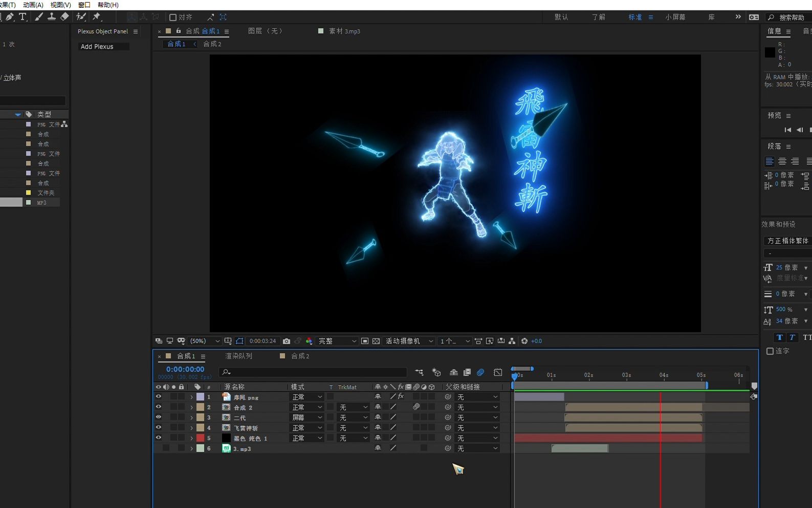Select center align paragraph icon
This screenshot has height=508, width=812.
pyautogui.click(x=782, y=161)
